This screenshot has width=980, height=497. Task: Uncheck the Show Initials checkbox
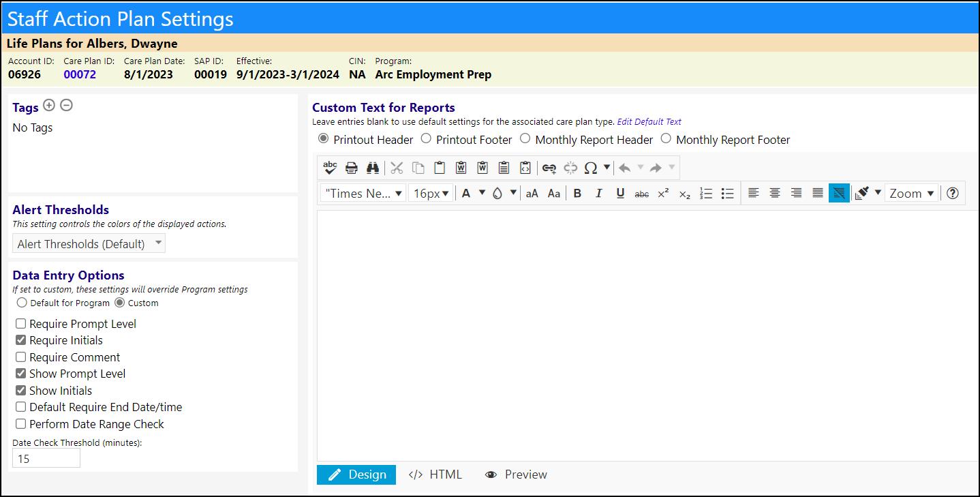click(21, 391)
